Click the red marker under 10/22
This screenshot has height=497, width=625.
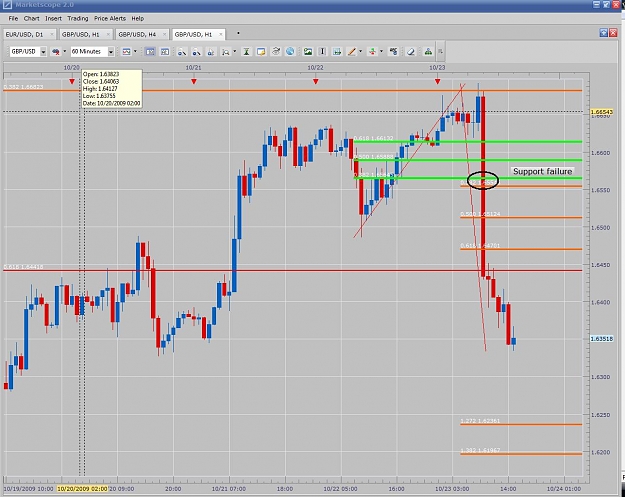coord(316,81)
